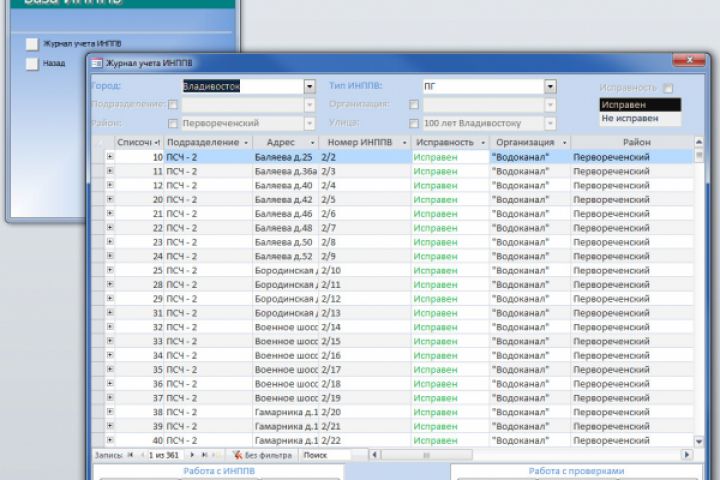Open Подразделение column header filter arrow

pos(246,143)
